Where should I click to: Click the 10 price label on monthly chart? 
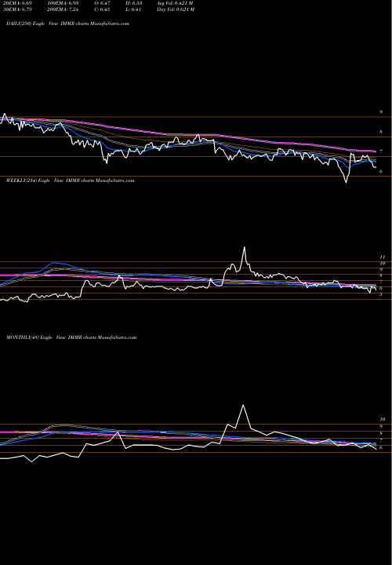[383, 419]
